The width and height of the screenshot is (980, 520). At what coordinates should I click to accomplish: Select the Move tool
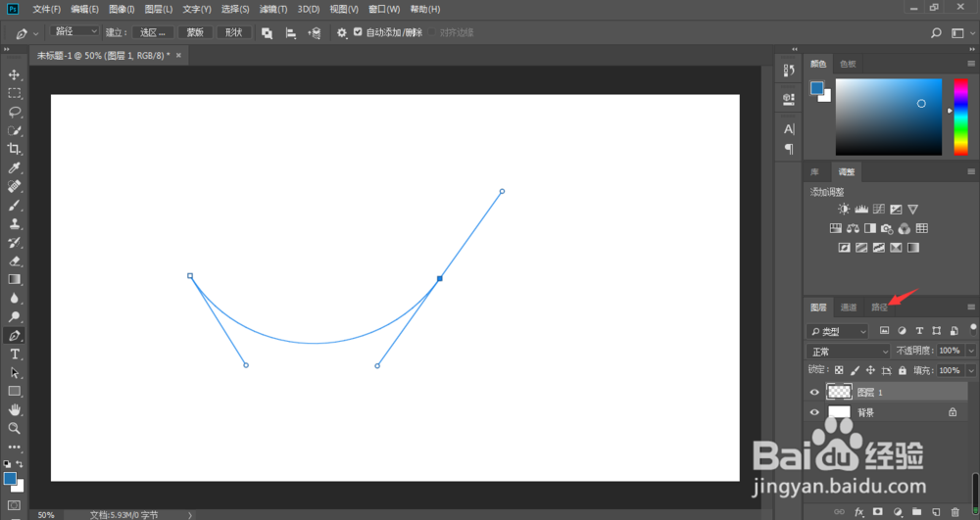(x=15, y=74)
